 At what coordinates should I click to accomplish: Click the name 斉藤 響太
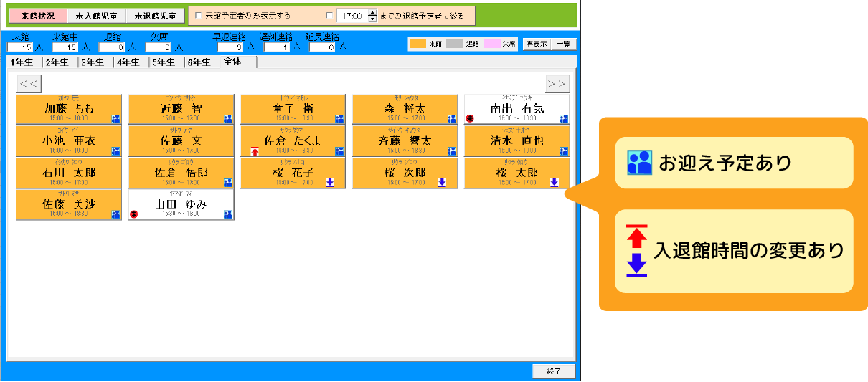click(405, 141)
